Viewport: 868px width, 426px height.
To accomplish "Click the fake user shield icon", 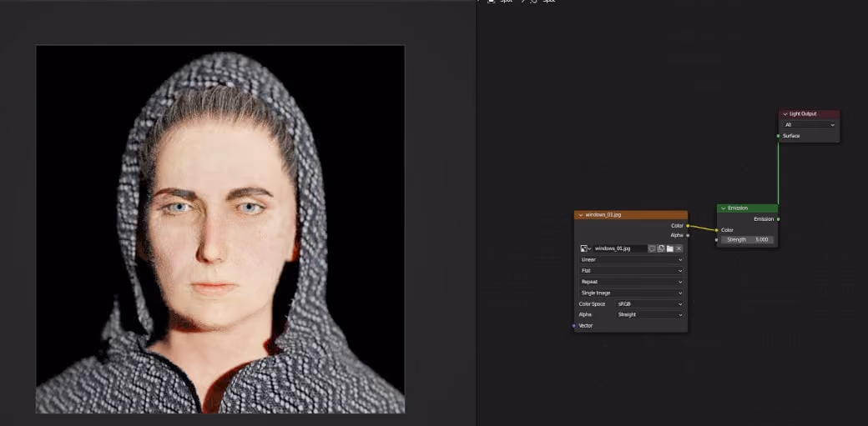I will [652, 248].
